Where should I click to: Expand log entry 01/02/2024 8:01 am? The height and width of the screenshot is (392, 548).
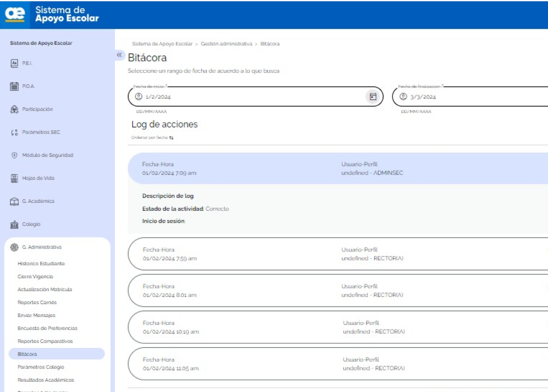coord(338,291)
